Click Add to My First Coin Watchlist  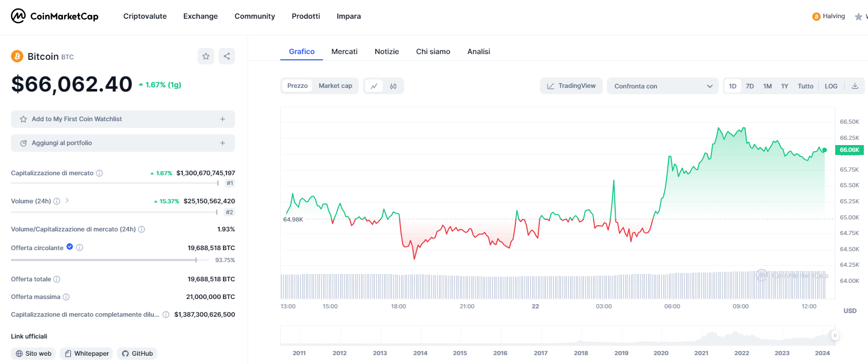pyautogui.click(x=123, y=119)
